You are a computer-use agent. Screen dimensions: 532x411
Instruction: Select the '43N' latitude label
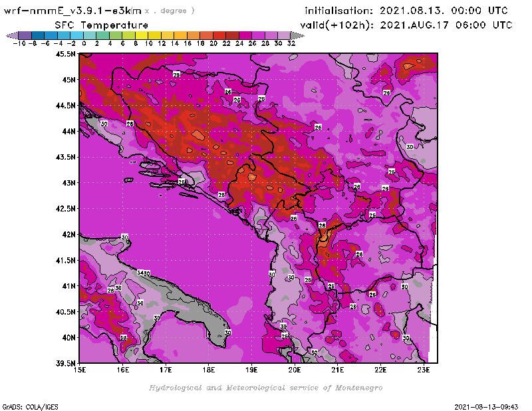68,183
